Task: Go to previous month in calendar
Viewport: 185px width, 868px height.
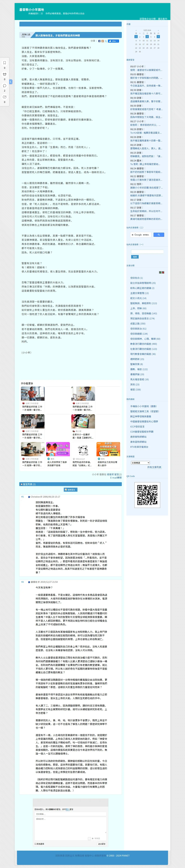Action: pos(136,30)
